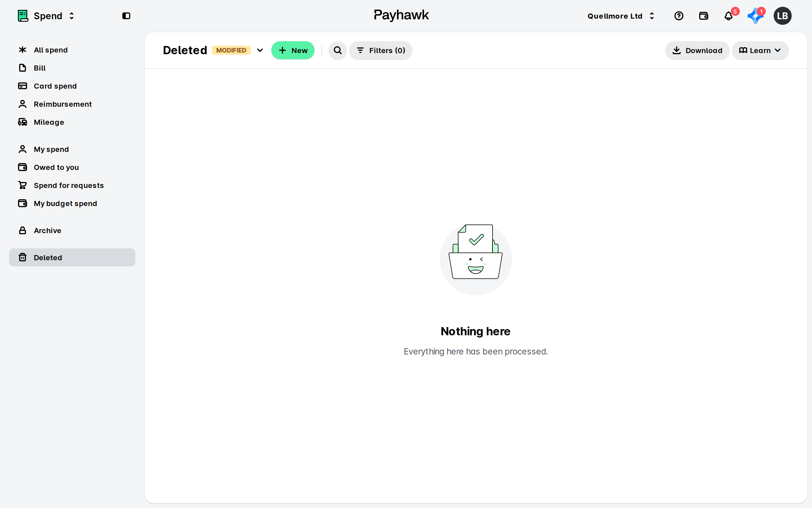Expand the Deleted view dropdown chevron
Image resolution: width=812 pixels, height=508 pixels.
point(260,51)
